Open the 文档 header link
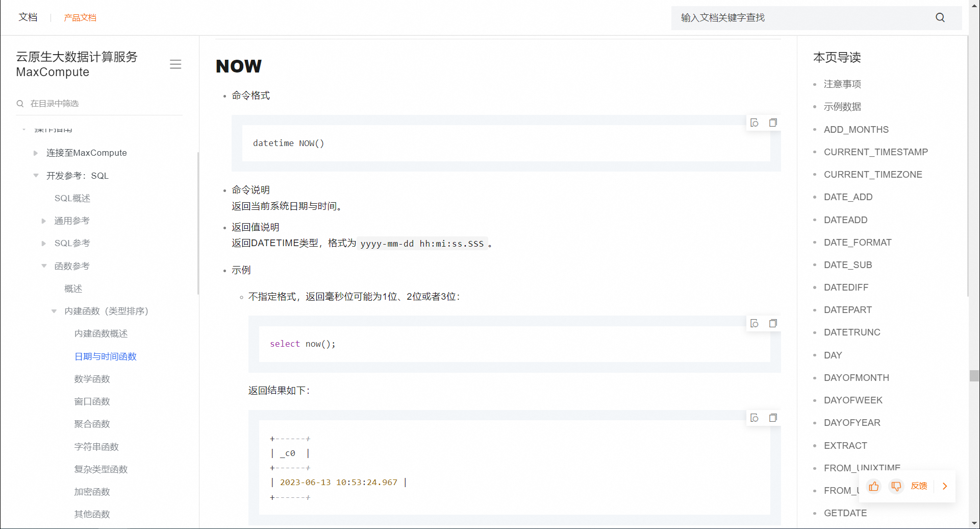Screen dimensions: 980x529 point(28,17)
